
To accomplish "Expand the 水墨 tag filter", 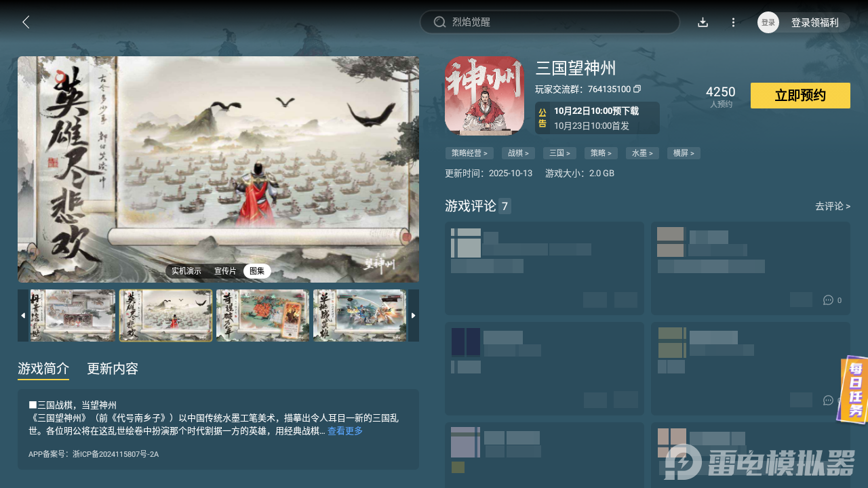I will coord(642,152).
